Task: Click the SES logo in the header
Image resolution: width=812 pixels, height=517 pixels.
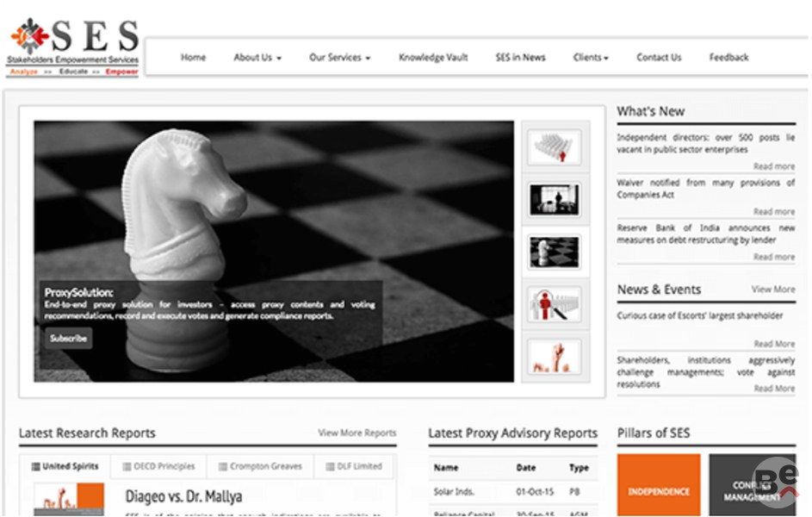Action: coord(74,47)
